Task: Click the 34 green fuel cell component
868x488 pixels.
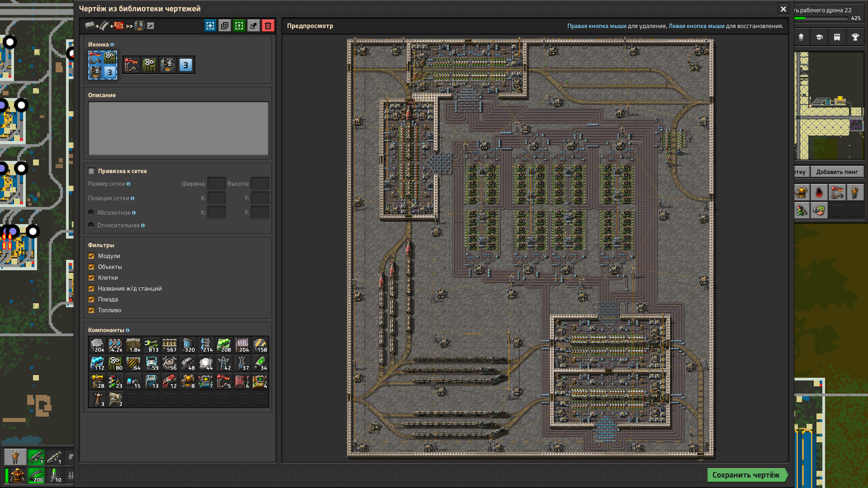Action: pos(260,363)
